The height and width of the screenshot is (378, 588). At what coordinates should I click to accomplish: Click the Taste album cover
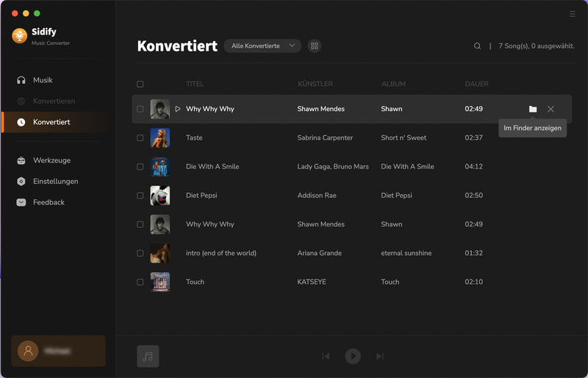[x=160, y=138]
